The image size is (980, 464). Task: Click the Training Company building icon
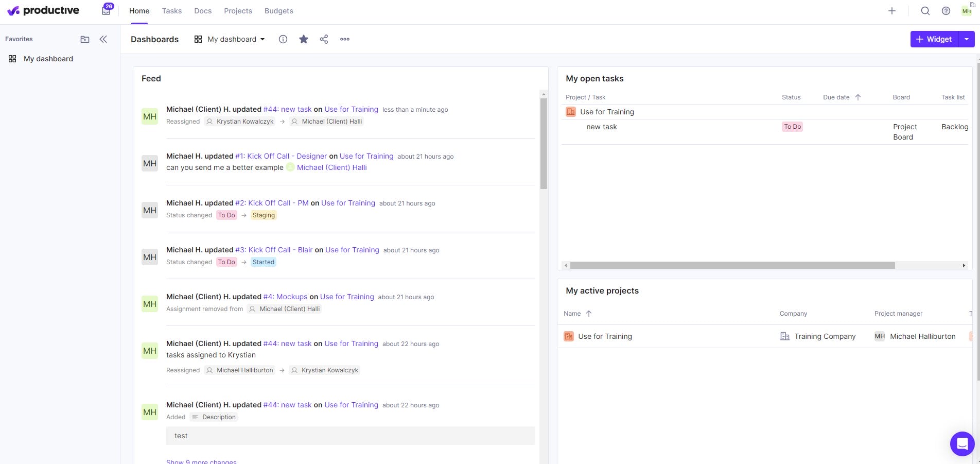point(785,336)
